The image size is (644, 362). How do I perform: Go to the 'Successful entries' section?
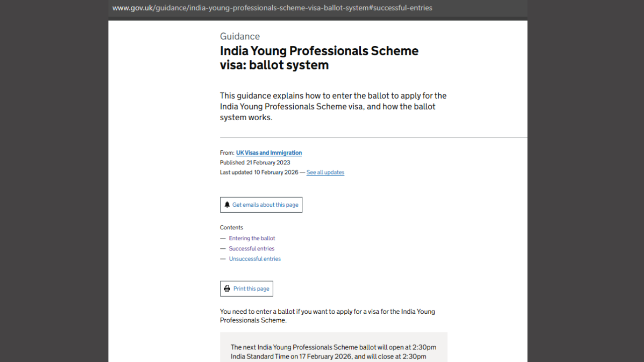252,248
